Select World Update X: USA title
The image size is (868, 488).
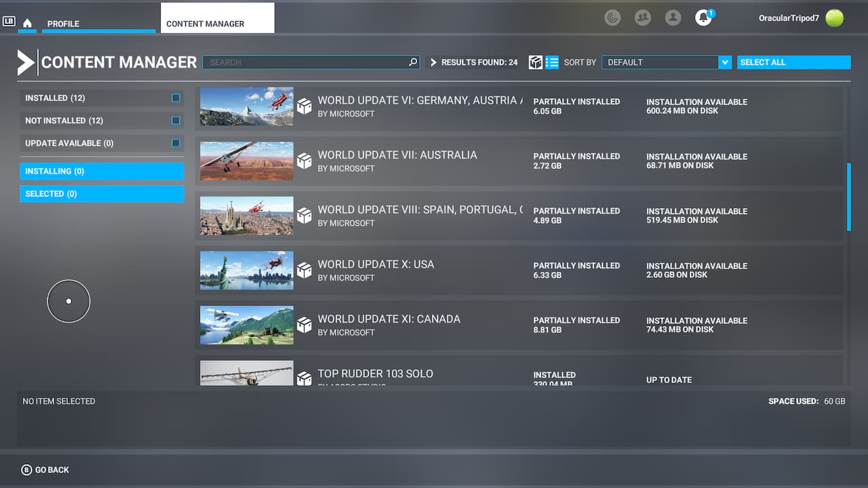coord(376,264)
